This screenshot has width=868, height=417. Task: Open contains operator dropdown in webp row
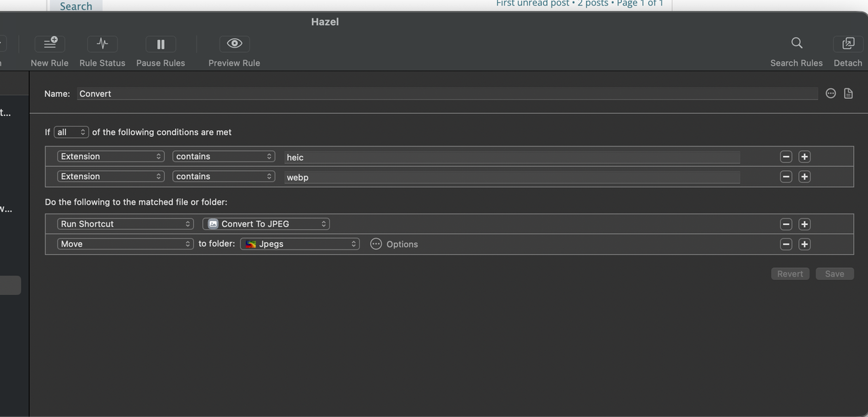tap(224, 176)
